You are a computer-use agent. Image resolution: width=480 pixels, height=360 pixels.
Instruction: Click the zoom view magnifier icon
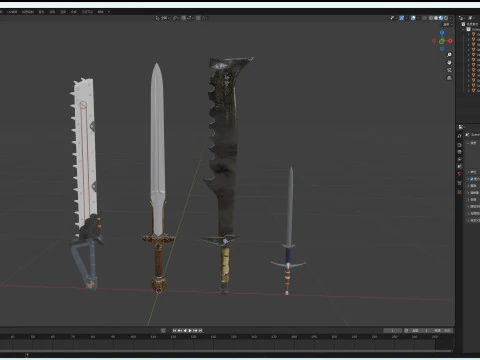449,54
